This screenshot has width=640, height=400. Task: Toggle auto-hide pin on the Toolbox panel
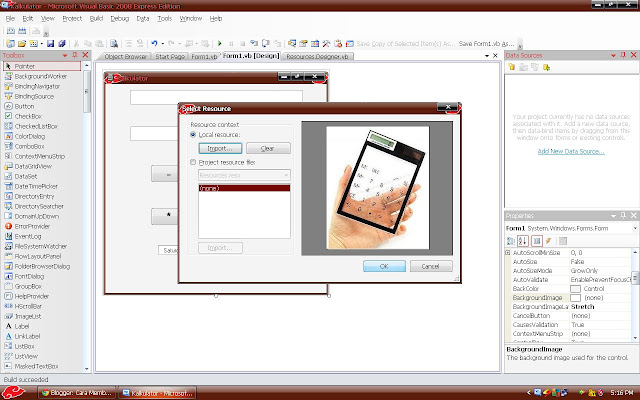click(75, 55)
